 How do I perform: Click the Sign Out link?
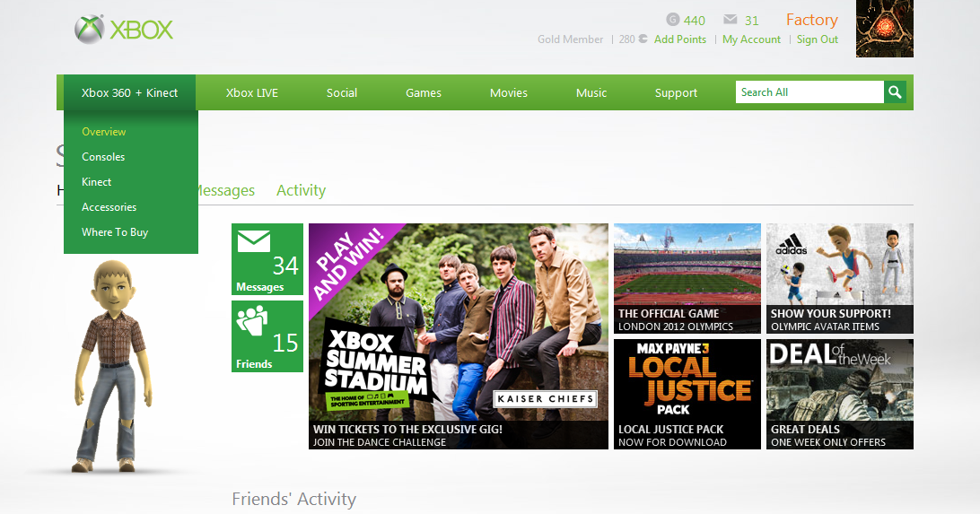pos(817,39)
